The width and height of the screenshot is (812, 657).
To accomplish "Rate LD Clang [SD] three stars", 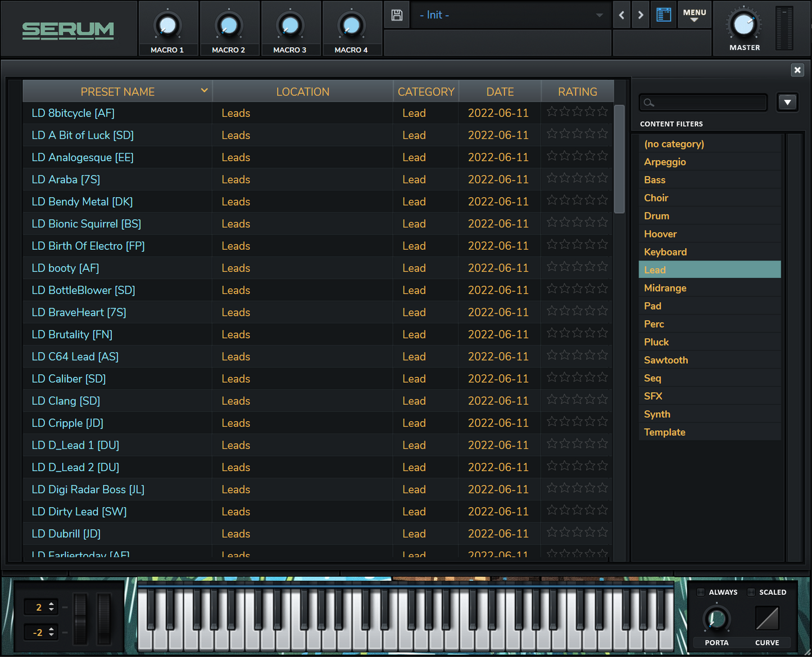I will [578, 399].
